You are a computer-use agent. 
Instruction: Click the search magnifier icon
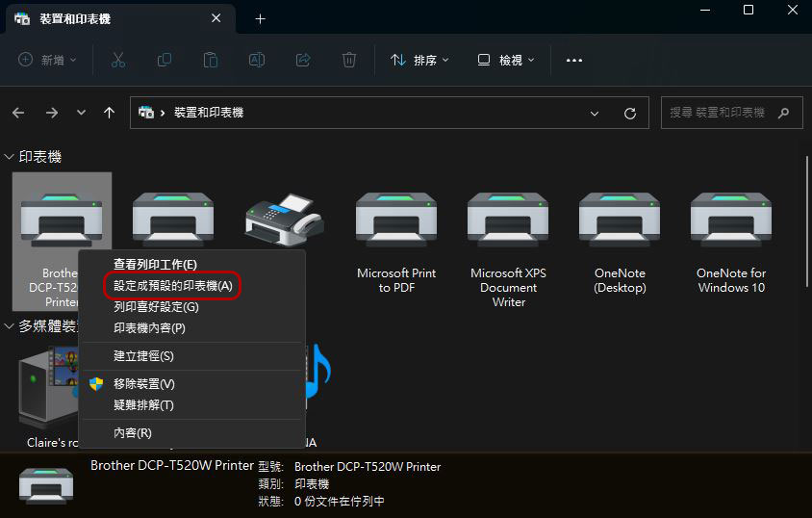[x=783, y=113]
